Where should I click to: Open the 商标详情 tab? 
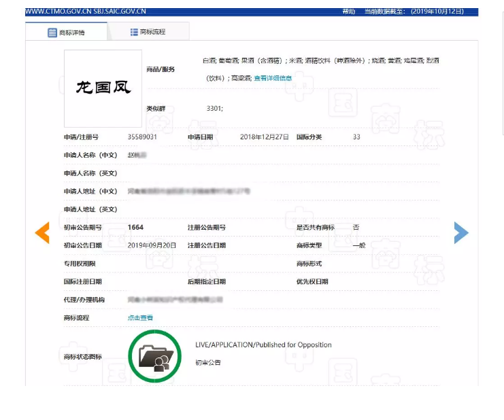click(66, 31)
